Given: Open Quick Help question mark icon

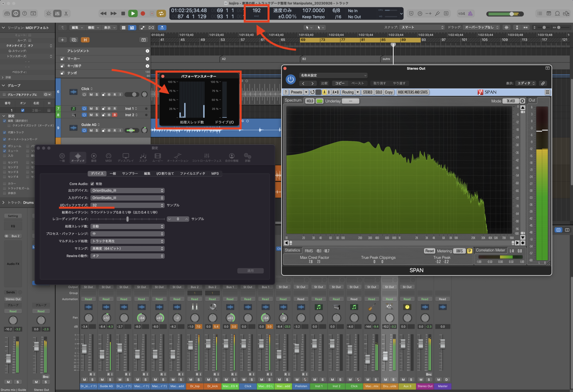Looking at the screenshot, I should coord(24,13).
